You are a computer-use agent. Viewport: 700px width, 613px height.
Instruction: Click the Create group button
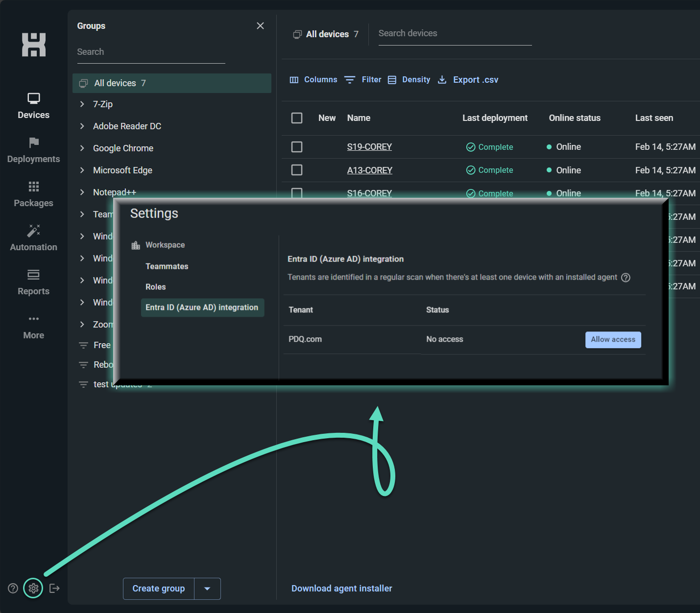tap(159, 589)
